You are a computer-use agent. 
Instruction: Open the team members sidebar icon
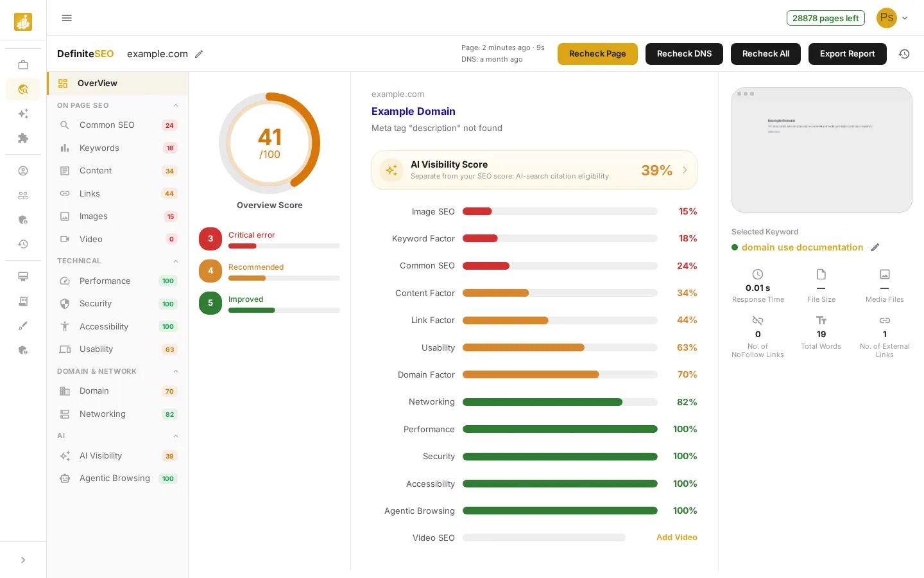point(23,195)
